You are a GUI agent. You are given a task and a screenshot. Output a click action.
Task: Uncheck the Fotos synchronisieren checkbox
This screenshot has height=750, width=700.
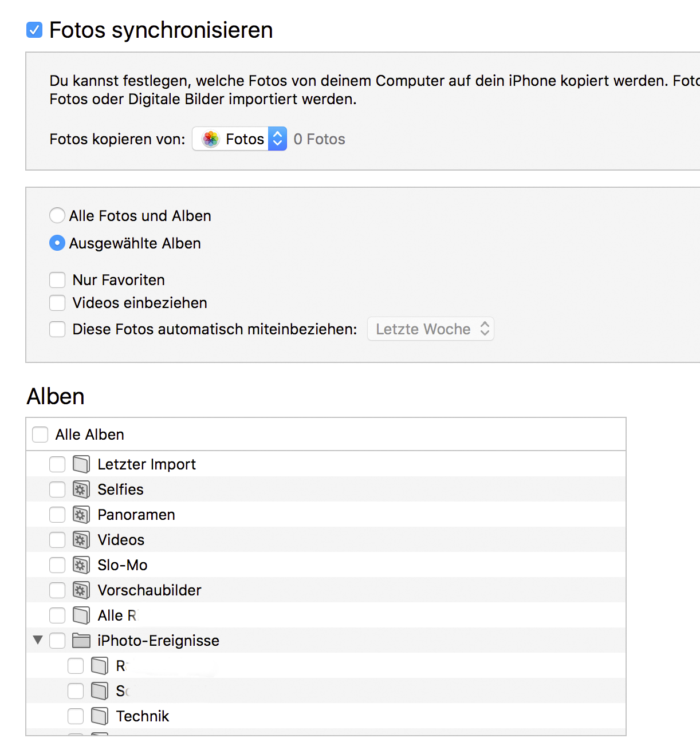click(x=34, y=30)
